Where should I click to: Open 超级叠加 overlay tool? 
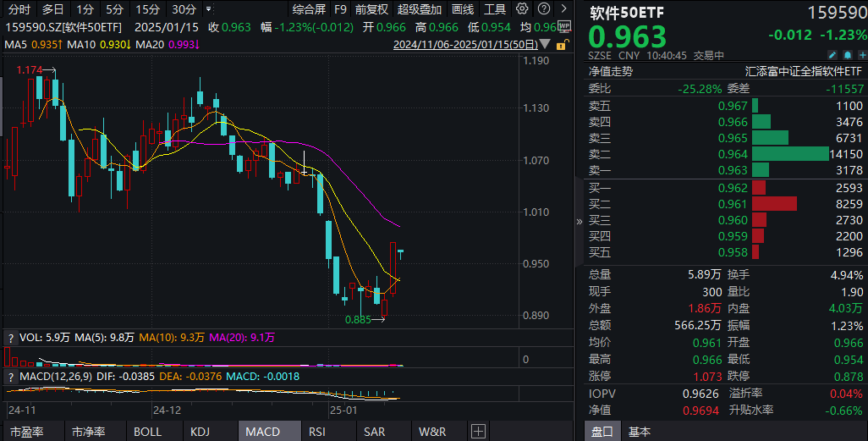click(420, 9)
